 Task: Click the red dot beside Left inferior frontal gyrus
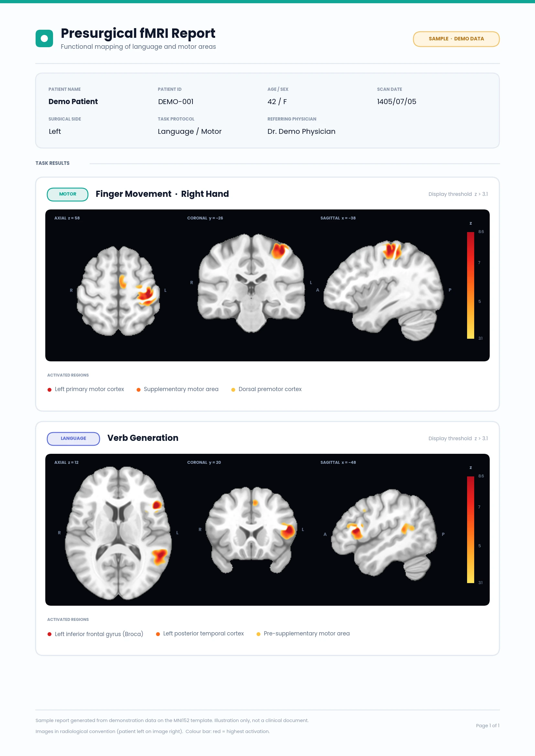[49, 634]
